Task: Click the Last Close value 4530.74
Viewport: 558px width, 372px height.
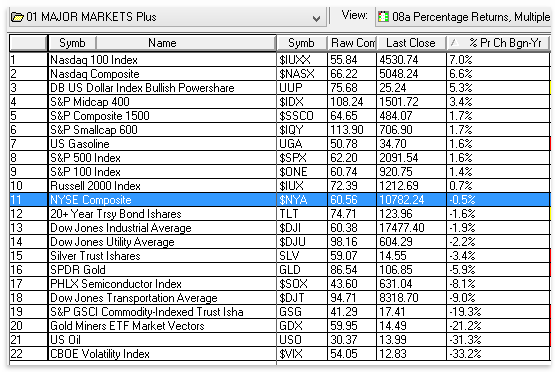Action: pos(411,60)
